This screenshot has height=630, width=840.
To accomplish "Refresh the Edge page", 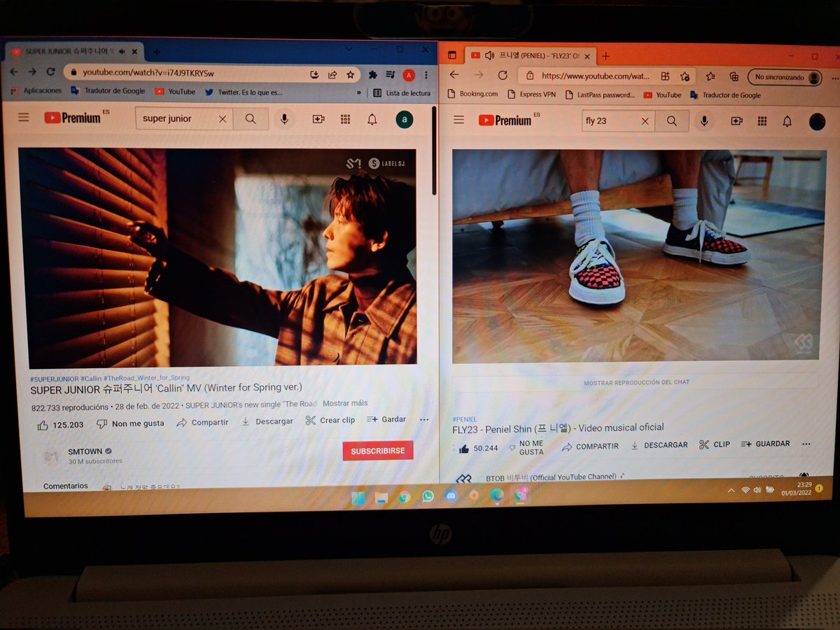I will pyautogui.click(x=503, y=76).
